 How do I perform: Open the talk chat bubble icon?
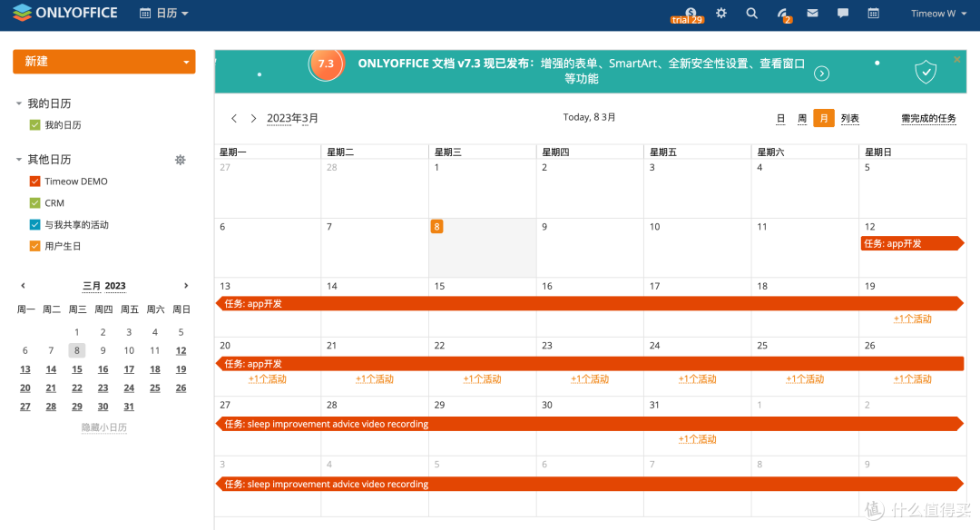(x=842, y=13)
